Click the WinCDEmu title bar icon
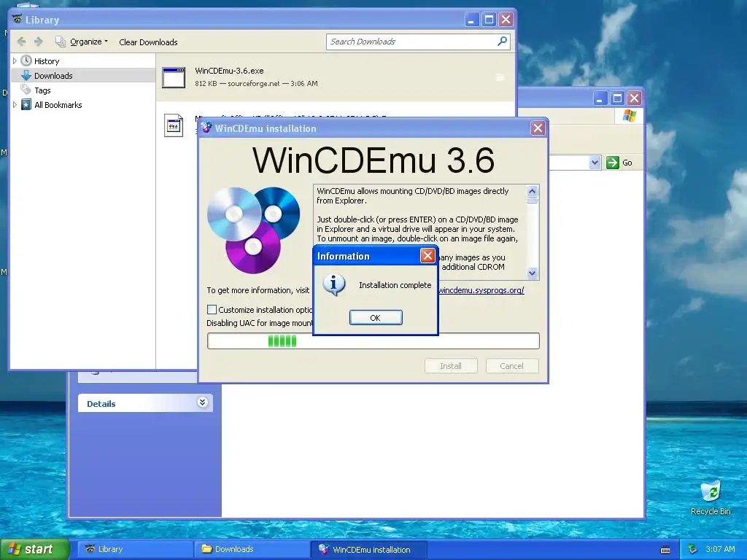 206,128
